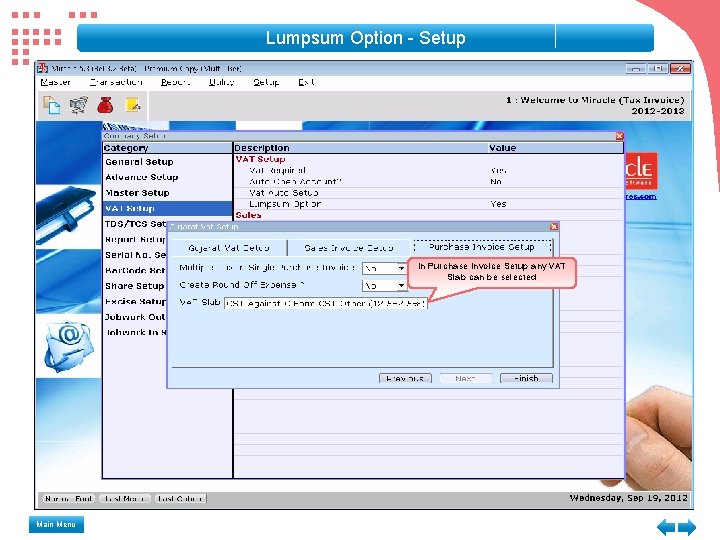Click the Previous button
The image size is (720, 540).
pos(405,378)
